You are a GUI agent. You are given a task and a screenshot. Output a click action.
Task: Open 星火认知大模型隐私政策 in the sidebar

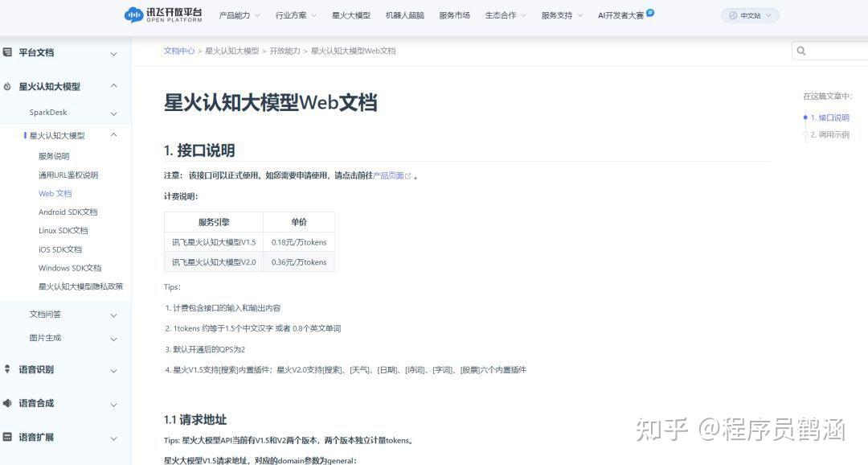[81, 286]
